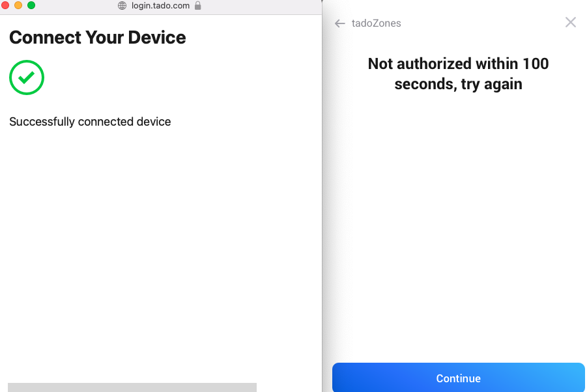The image size is (587, 392).
Task: Click empty title bar right of padlock
Action: 262,6
